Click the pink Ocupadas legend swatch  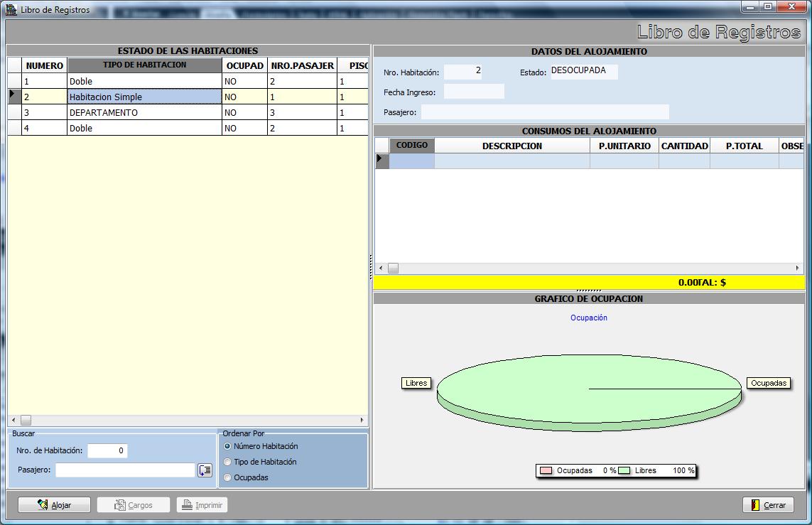546,470
